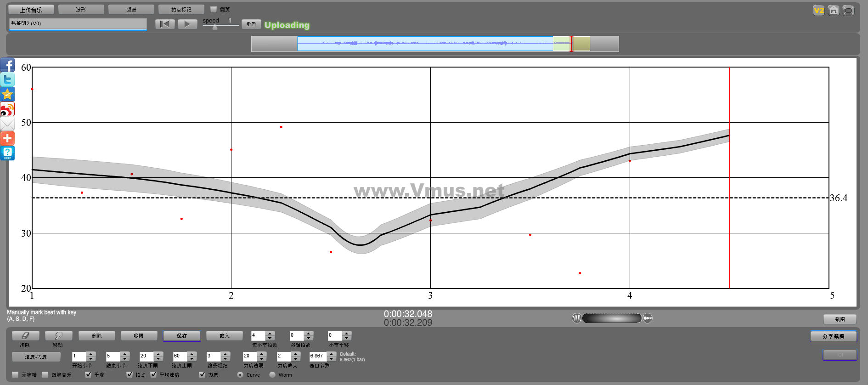Decrease the 速度上限 tempo upper limit
Viewport: 868px width, 385px height.
coord(192,359)
